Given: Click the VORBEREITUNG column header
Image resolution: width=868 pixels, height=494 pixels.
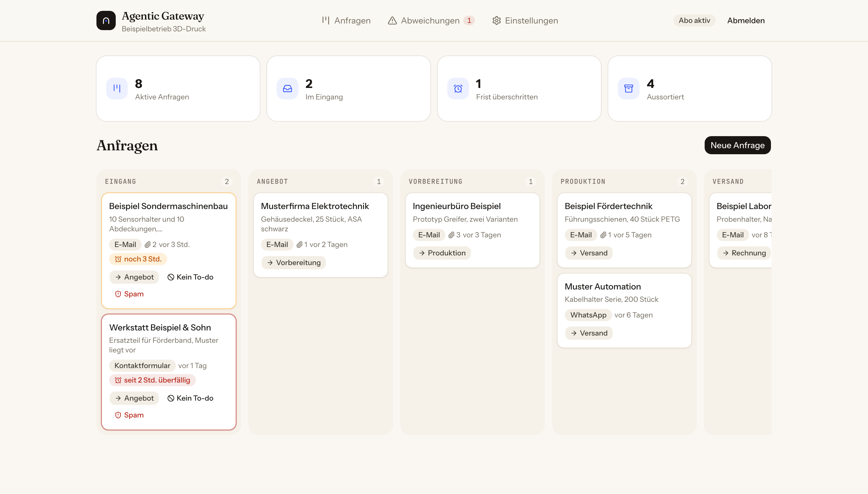Looking at the screenshot, I should (436, 182).
